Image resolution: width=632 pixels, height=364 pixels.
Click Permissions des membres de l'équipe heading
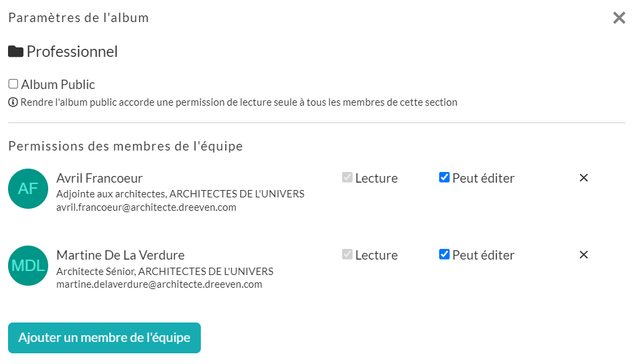point(125,146)
